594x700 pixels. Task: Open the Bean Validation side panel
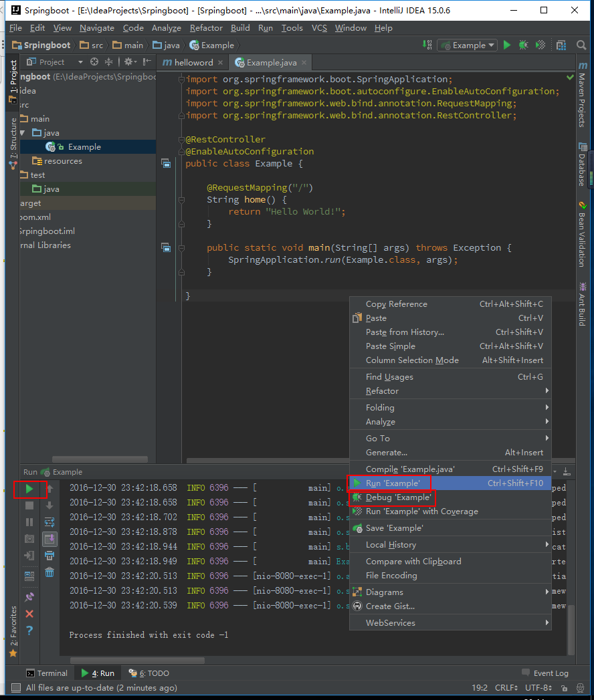click(x=582, y=235)
